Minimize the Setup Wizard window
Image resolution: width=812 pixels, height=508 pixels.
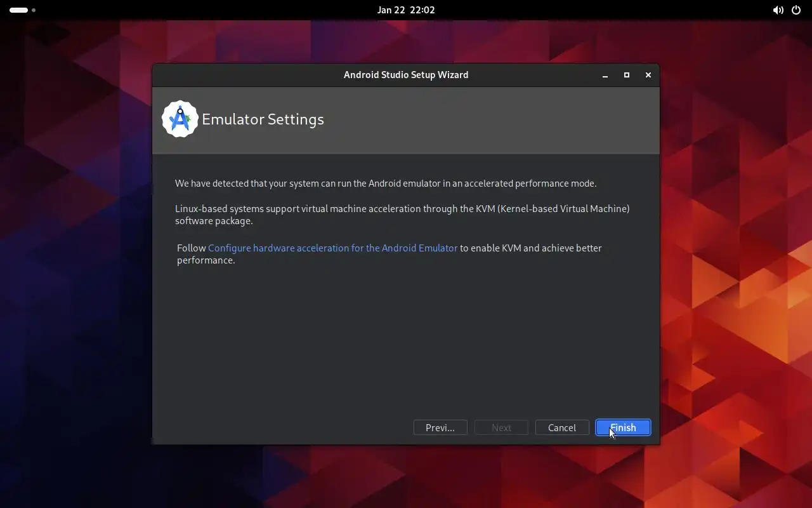click(x=605, y=75)
